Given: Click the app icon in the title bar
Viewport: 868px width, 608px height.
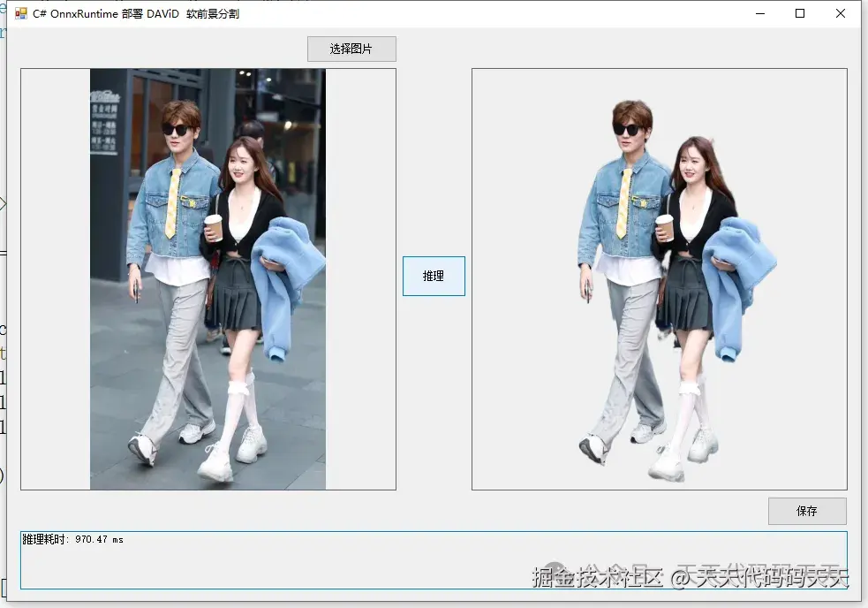Looking at the screenshot, I should pyautogui.click(x=20, y=13).
